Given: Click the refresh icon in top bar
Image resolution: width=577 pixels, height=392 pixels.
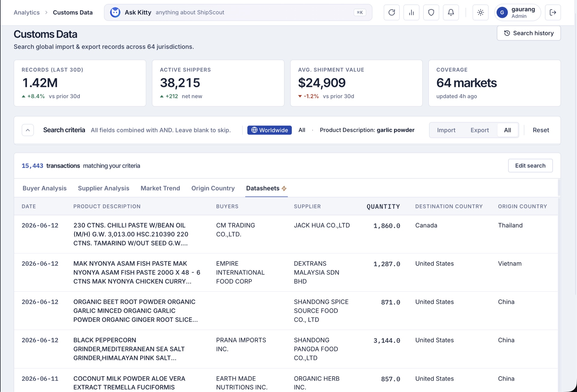Looking at the screenshot, I should tap(391, 12).
